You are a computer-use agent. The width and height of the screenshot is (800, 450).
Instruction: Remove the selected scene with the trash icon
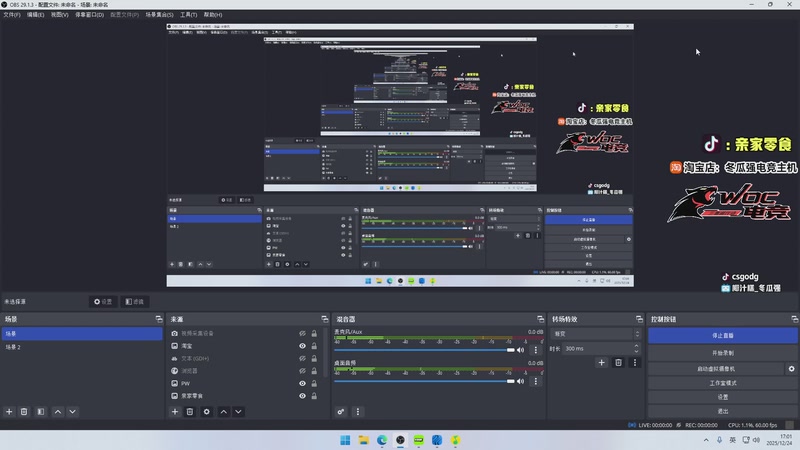pos(24,412)
